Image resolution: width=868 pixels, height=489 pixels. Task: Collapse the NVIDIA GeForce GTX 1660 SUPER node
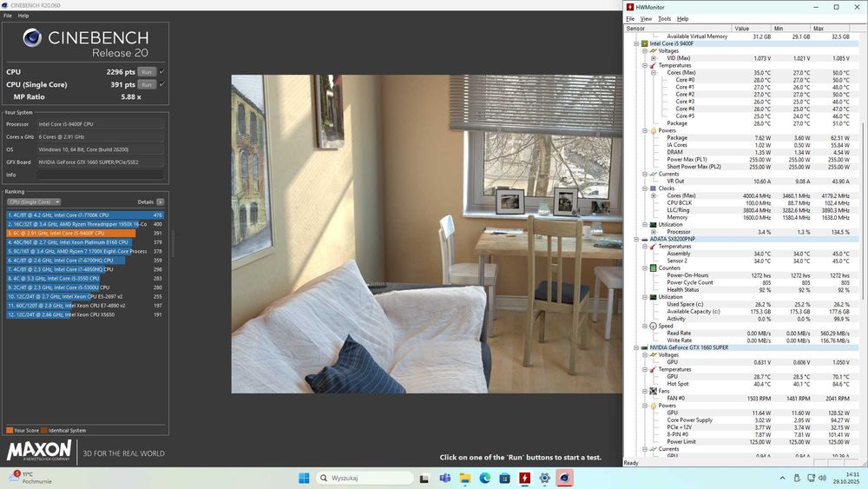(636, 347)
